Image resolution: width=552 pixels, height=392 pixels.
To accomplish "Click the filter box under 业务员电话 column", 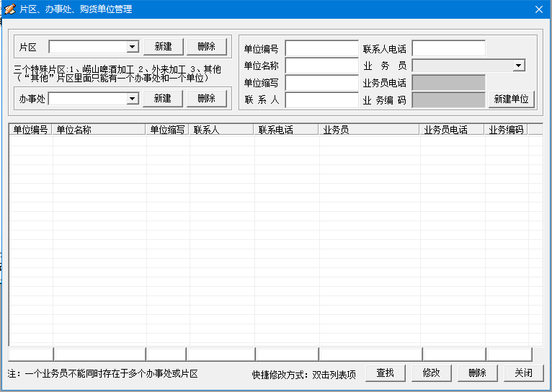I will (455, 354).
